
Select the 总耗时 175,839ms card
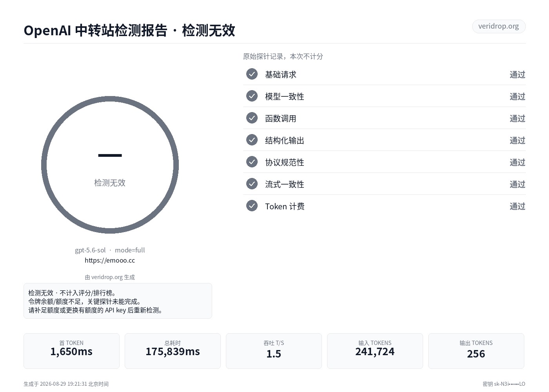click(173, 351)
